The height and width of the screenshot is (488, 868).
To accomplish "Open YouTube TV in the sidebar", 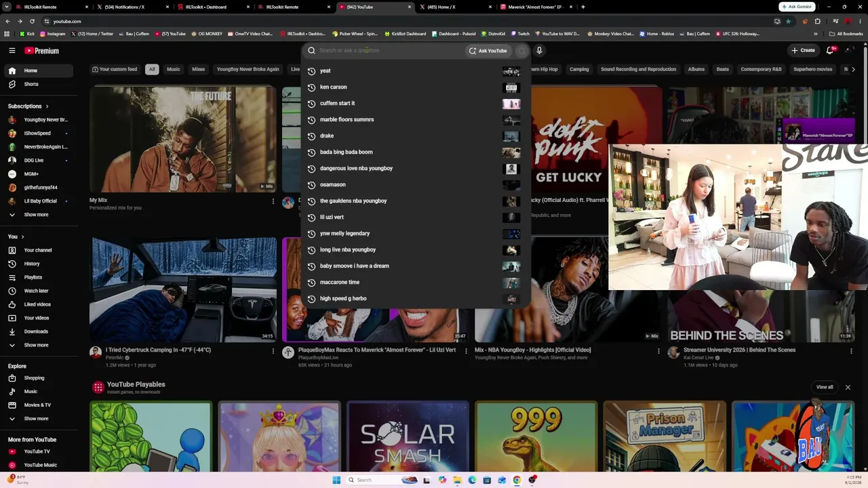I will pos(39,451).
